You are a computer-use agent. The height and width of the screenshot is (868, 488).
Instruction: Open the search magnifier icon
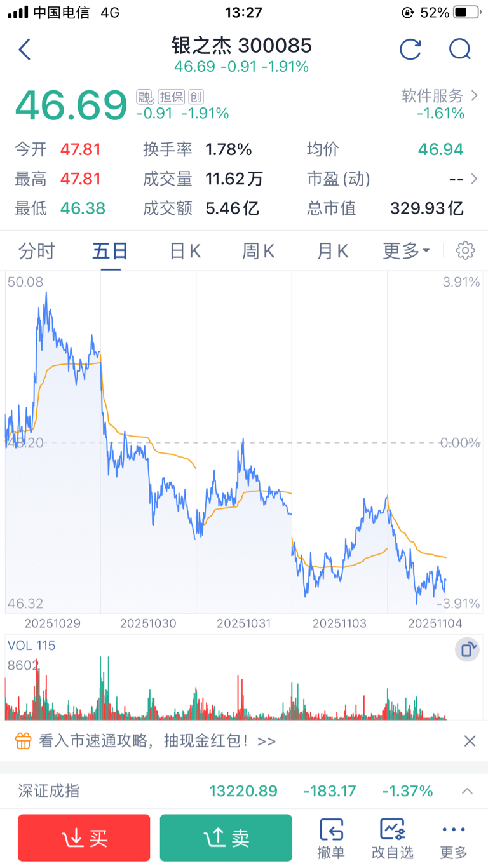click(459, 50)
